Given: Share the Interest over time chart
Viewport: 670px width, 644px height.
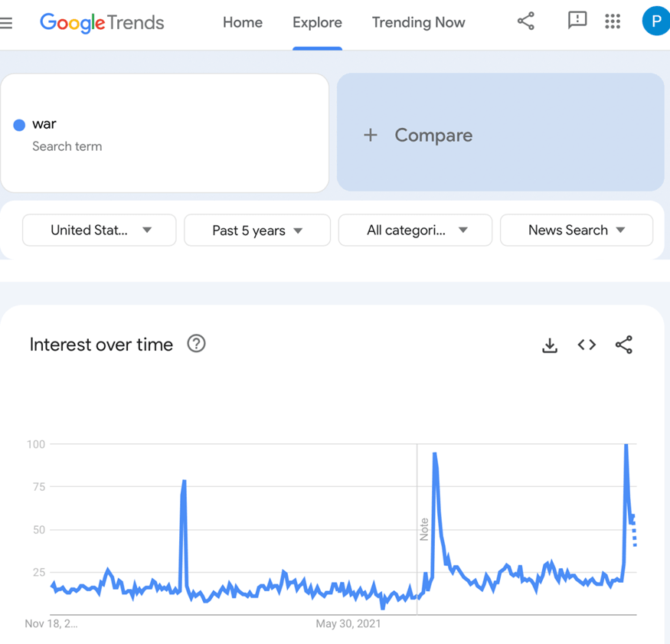Looking at the screenshot, I should 624,345.
